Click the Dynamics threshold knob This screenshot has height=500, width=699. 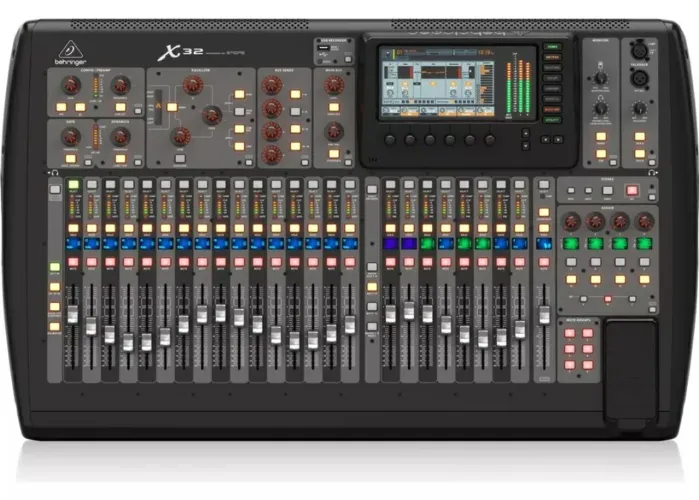(120, 136)
